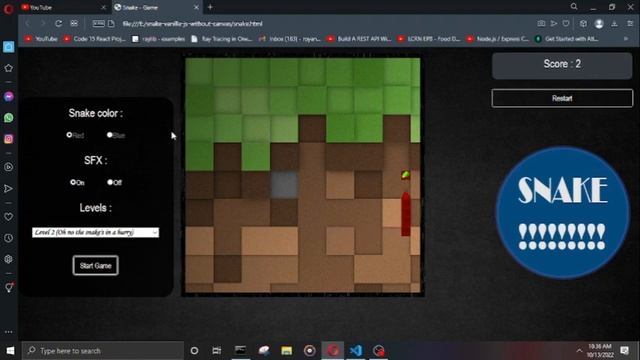640x360 pixels.
Task: Reload the current page
Action: coord(58,23)
